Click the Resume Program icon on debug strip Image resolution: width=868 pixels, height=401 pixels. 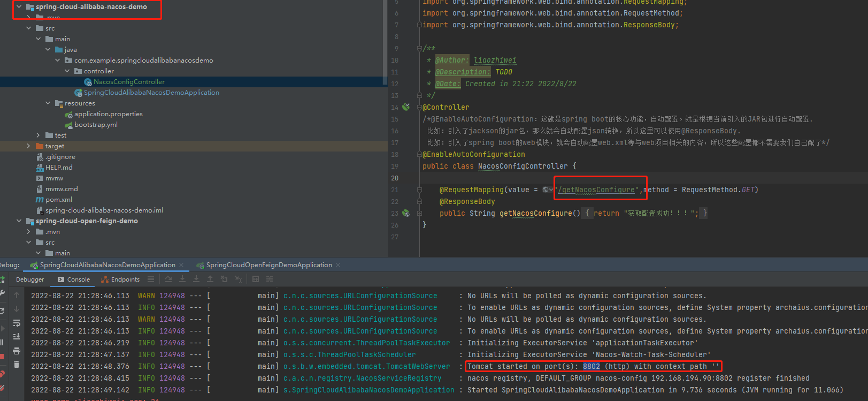pyautogui.click(x=2, y=328)
